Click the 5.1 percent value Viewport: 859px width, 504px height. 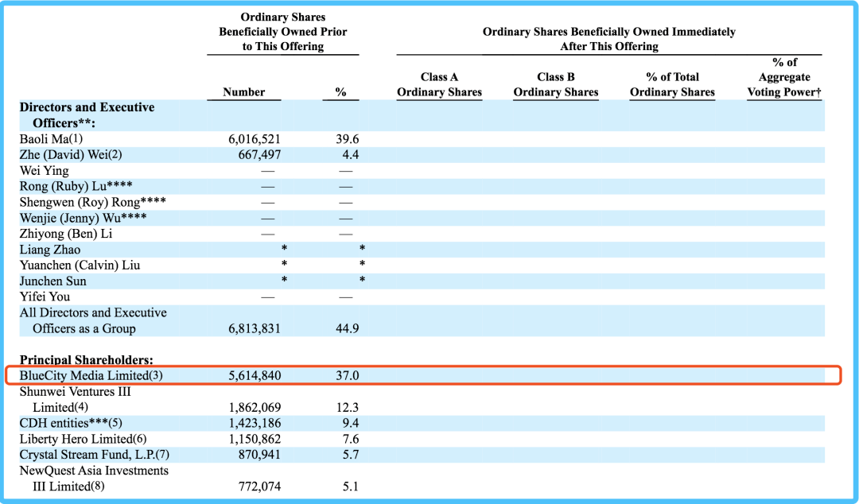[351, 487]
